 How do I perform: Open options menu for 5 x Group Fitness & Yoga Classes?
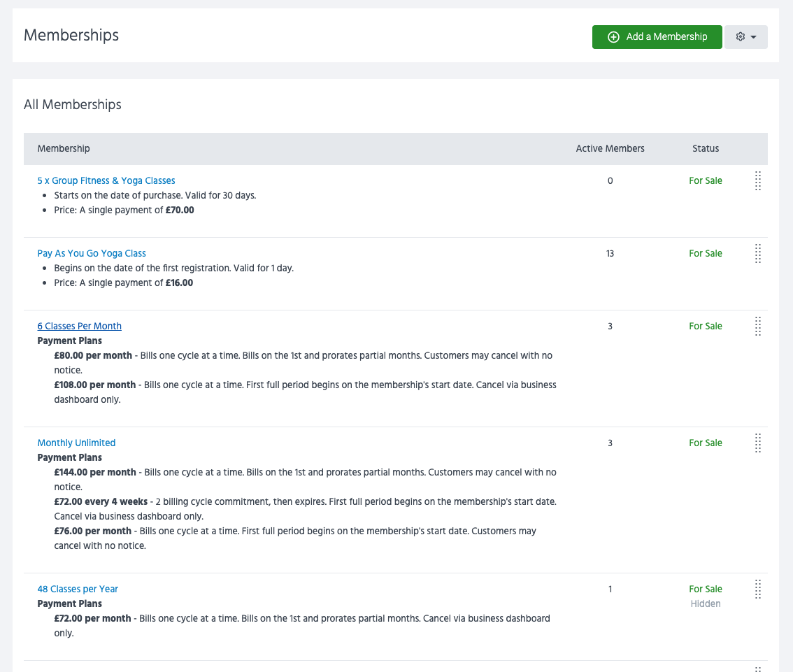tap(758, 180)
